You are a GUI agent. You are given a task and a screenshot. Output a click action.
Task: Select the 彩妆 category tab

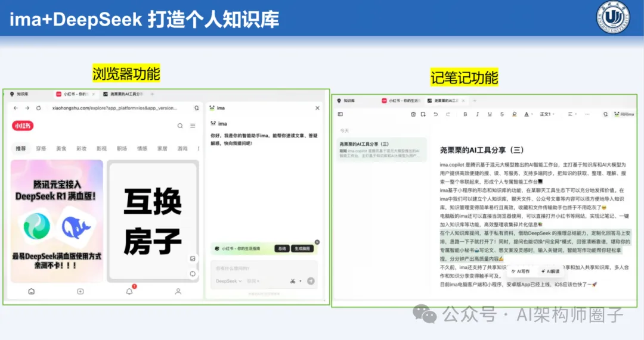(x=81, y=149)
